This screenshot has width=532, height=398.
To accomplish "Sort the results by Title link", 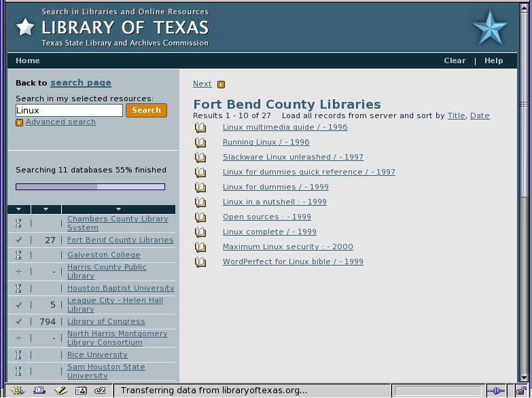I will point(456,115).
